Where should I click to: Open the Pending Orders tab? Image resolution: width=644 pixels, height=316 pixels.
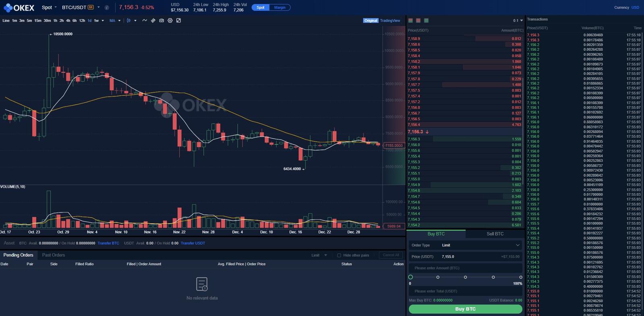[x=19, y=255]
